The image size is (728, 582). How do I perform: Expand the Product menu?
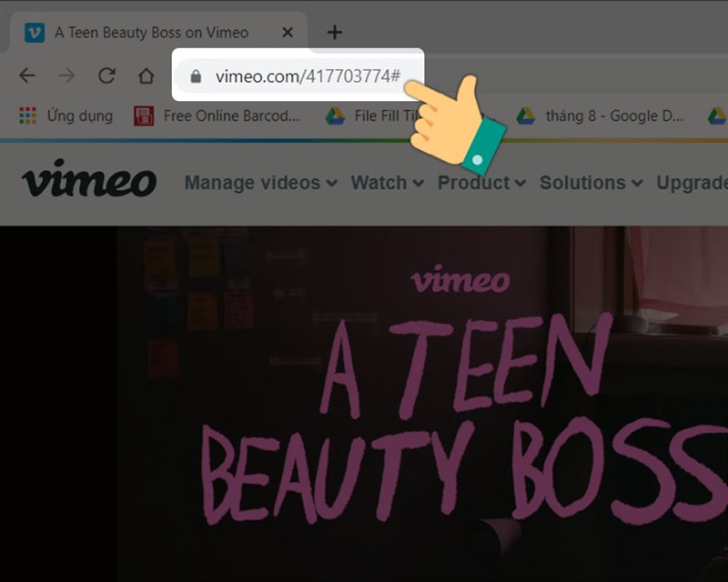pos(481,183)
